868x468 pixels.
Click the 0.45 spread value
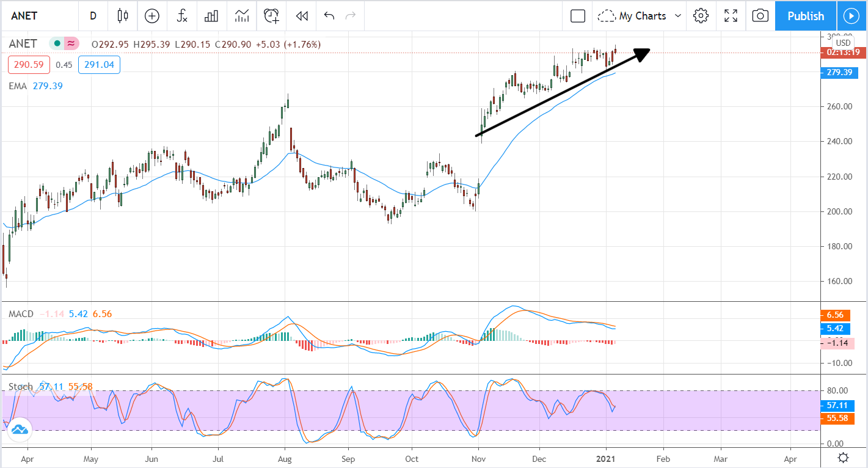(x=64, y=65)
